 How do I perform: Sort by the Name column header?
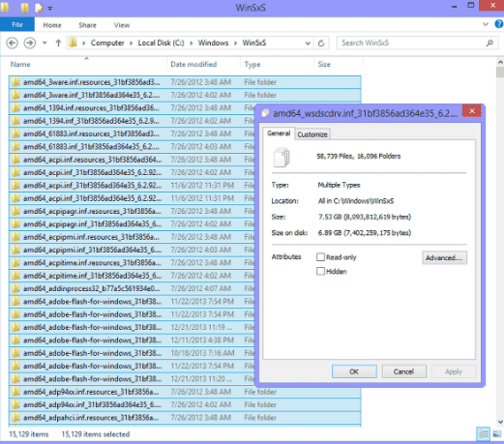(x=87, y=64)
